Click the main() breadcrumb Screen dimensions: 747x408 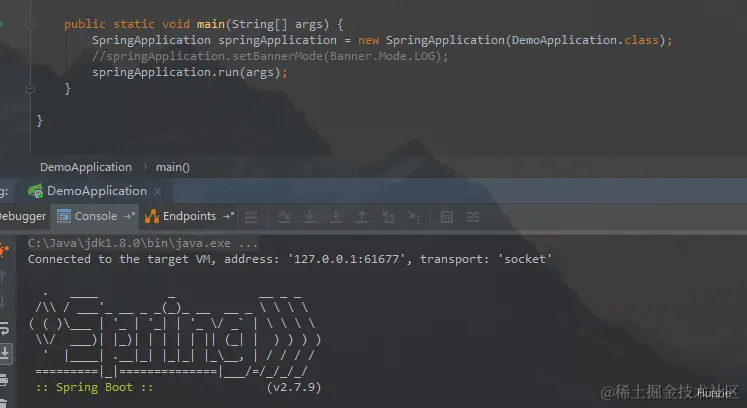(172, 167)
